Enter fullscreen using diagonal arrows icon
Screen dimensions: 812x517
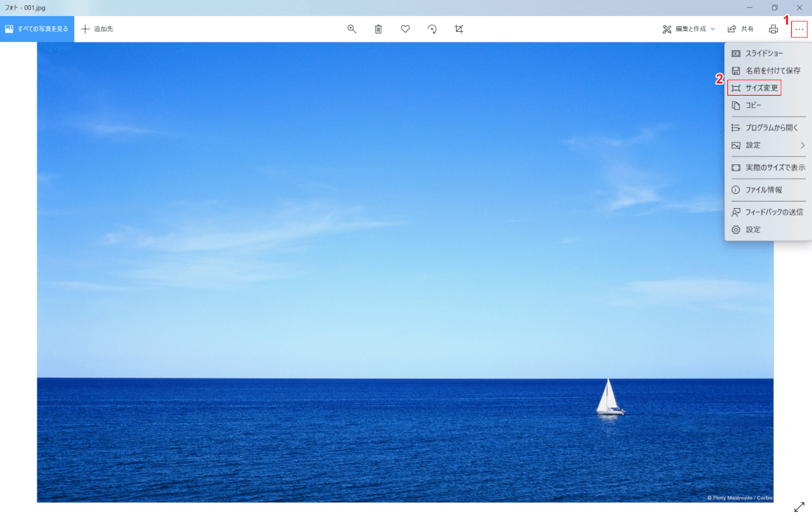[799, 507]
